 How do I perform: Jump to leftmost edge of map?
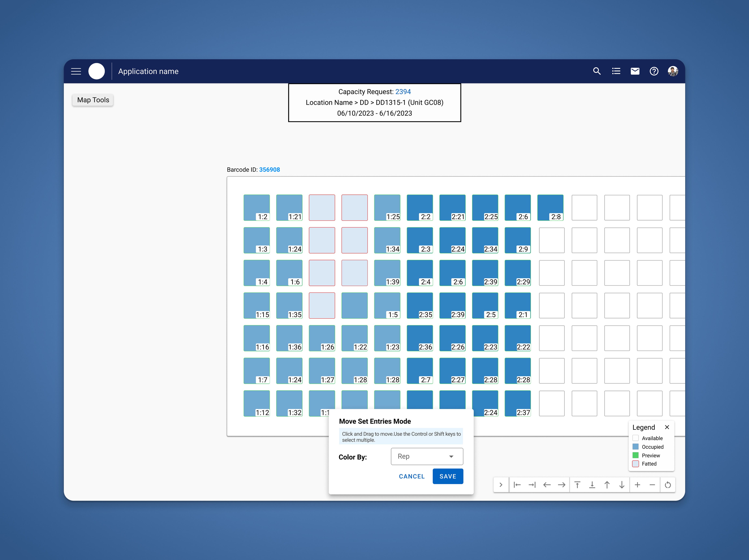(517, 485)
